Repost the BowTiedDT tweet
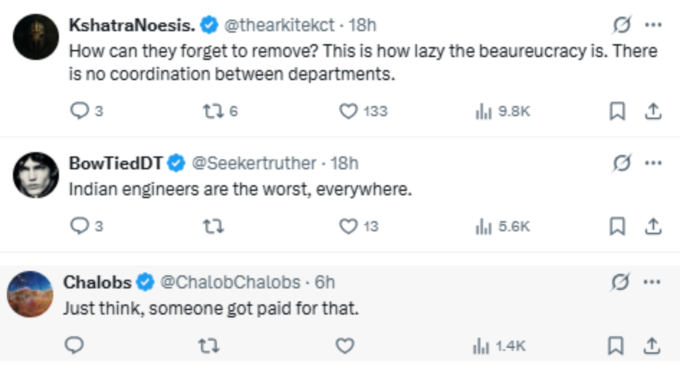 click(213, 226)
